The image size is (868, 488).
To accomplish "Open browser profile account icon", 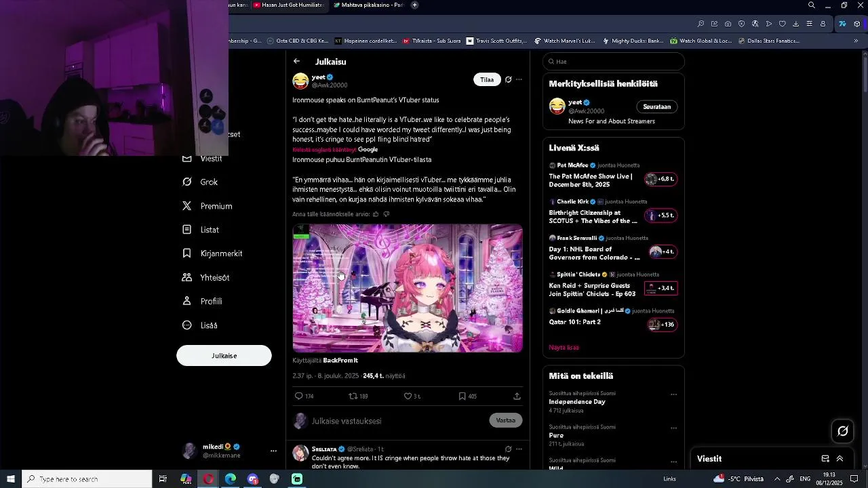I will pyautogui.click(x=823, y=24).
